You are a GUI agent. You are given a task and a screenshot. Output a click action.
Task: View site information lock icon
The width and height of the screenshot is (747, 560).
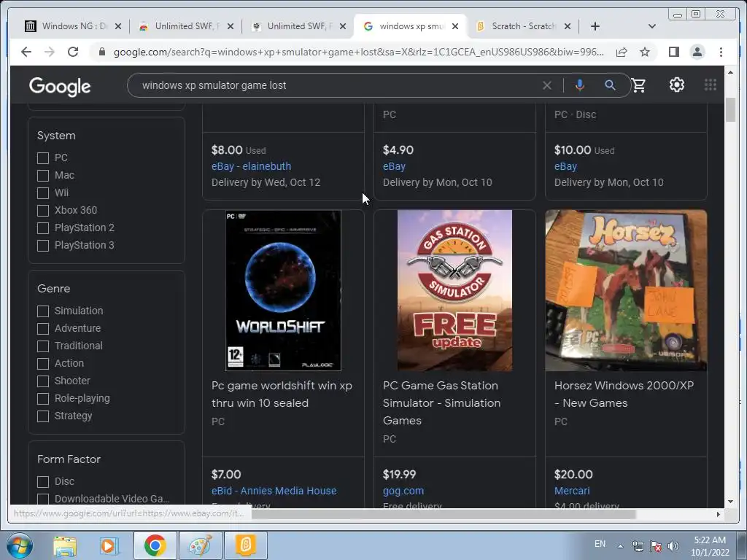101,52
